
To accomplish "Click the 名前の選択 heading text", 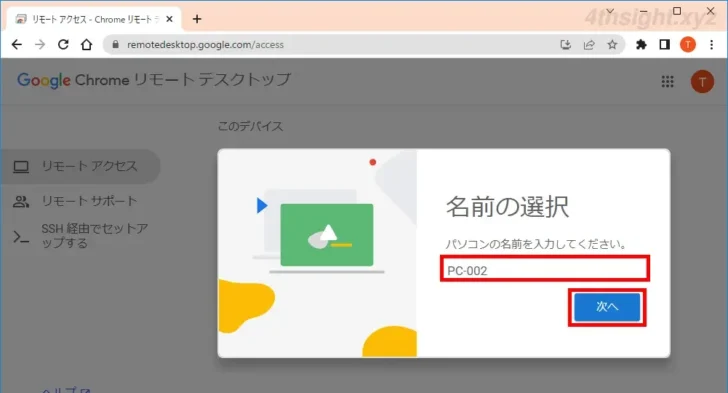I will pyautogui.click(x=507, y=207).
